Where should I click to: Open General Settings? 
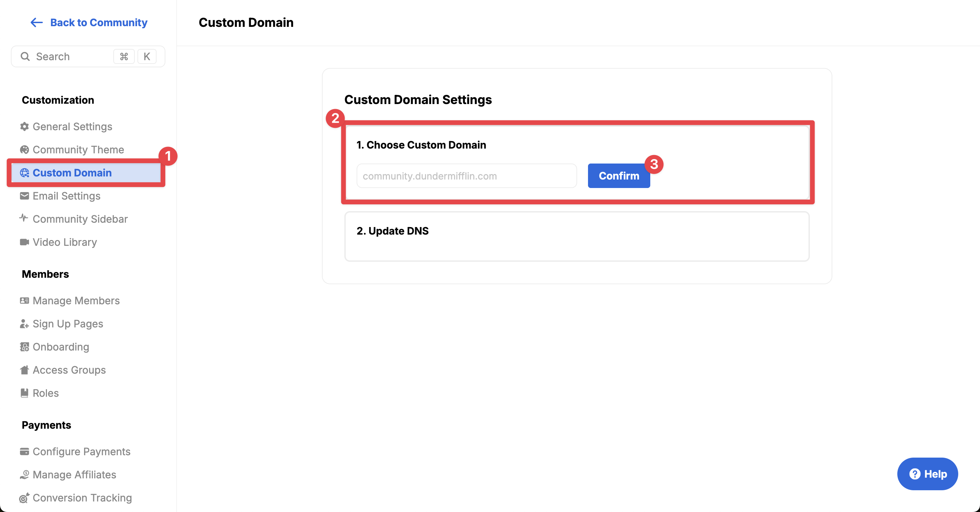click(72, 126)
